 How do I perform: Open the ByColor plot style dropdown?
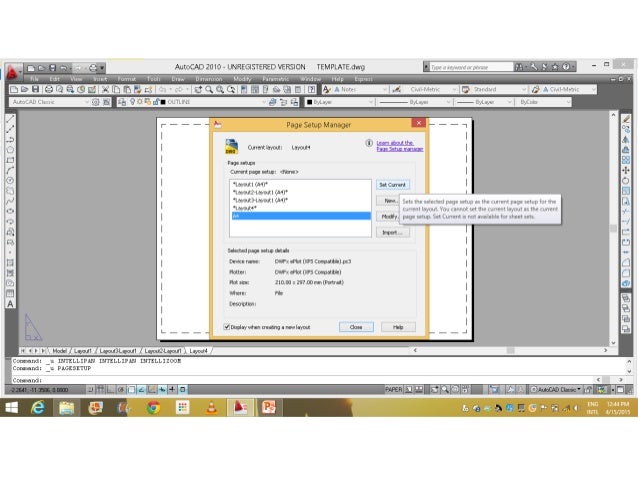[x=568, y=102]
